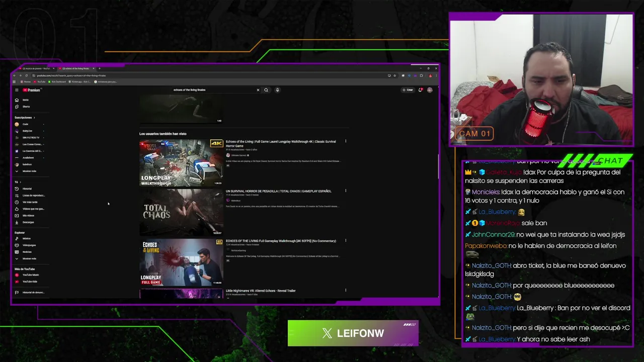Open the Chrome three-dot menu
The image size is (644, 362).
click(435, 75)
